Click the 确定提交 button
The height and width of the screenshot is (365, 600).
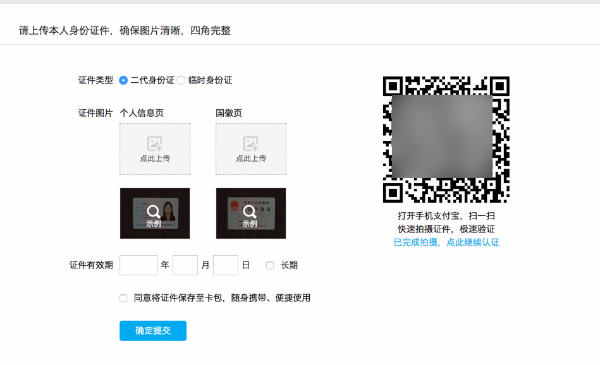coord(153,331)
